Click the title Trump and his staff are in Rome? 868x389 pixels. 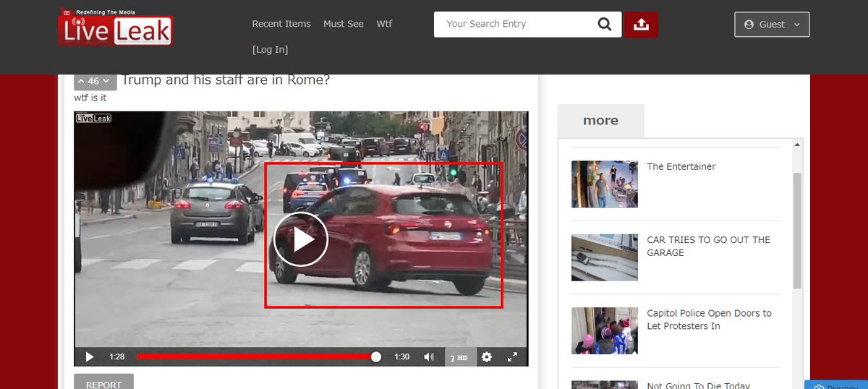pyautogui.click(x=226, y=80)
